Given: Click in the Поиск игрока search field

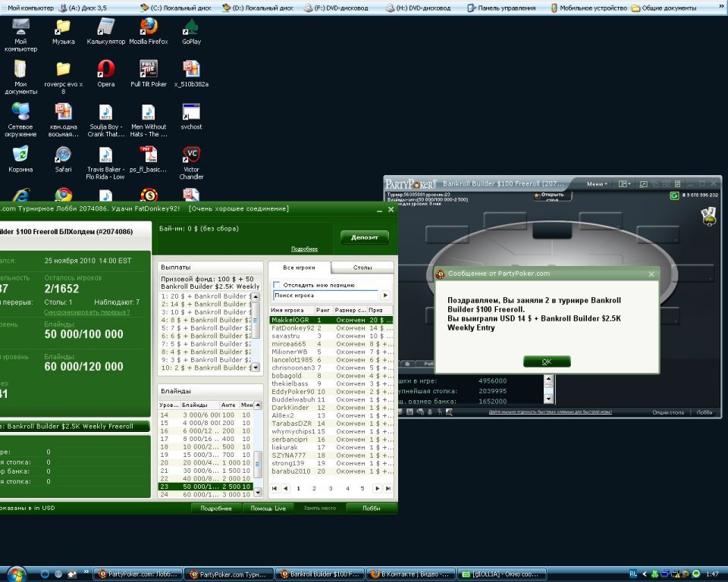Looking at the screenshot, I should (326, 296).
